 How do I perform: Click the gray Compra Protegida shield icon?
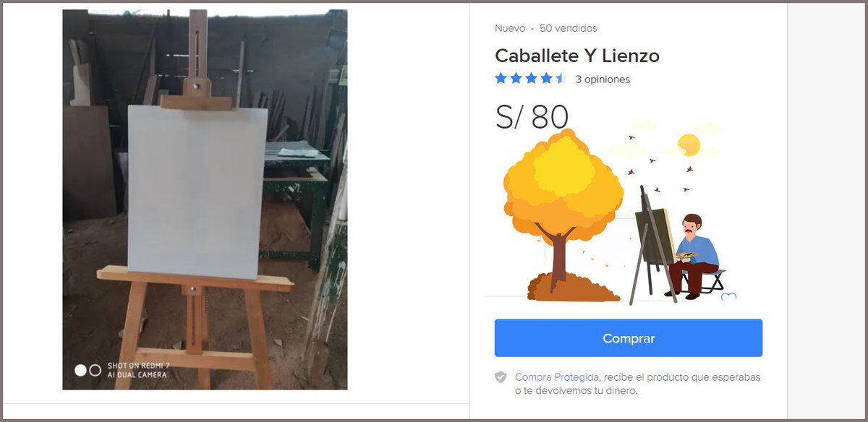(x=501, y=377)
